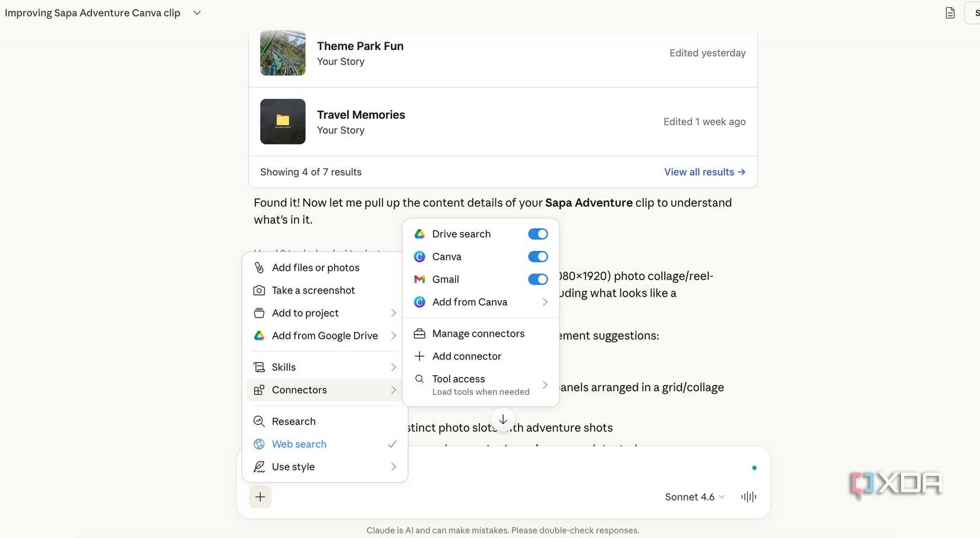
Task: Open Manage connectors
Action: coord(478,334)
